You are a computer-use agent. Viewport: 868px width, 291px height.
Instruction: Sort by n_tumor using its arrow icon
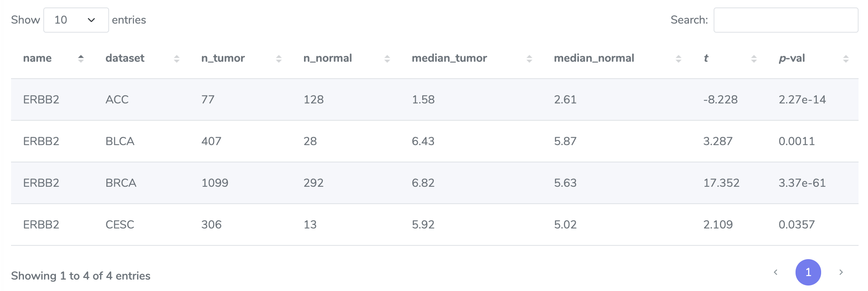click(x=278, y=59)
